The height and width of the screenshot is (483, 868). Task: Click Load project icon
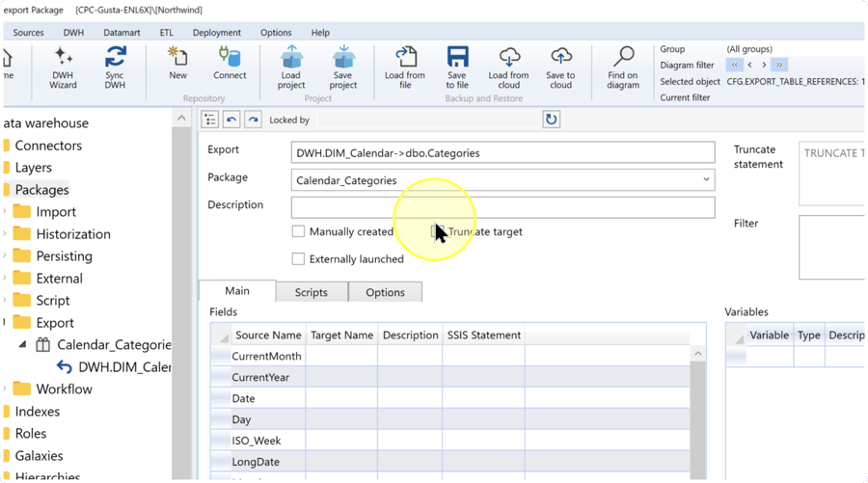pos(290,68)
